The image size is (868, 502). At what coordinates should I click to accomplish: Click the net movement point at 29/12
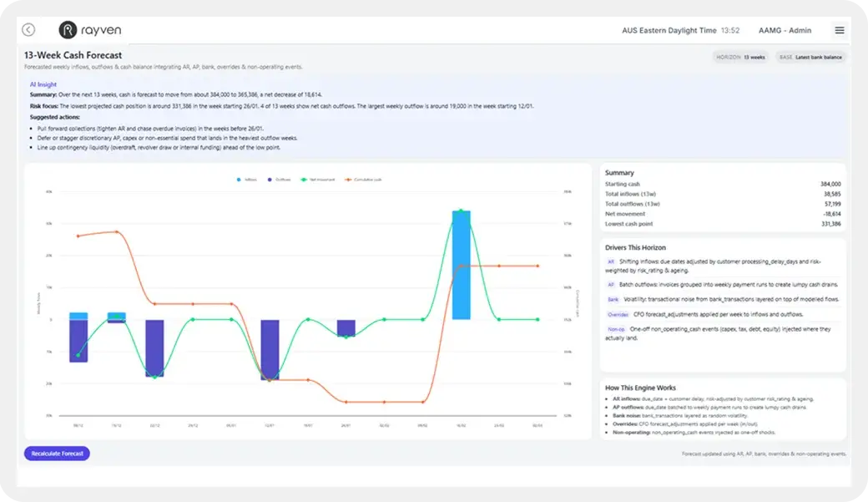click(x=193, y=320)
